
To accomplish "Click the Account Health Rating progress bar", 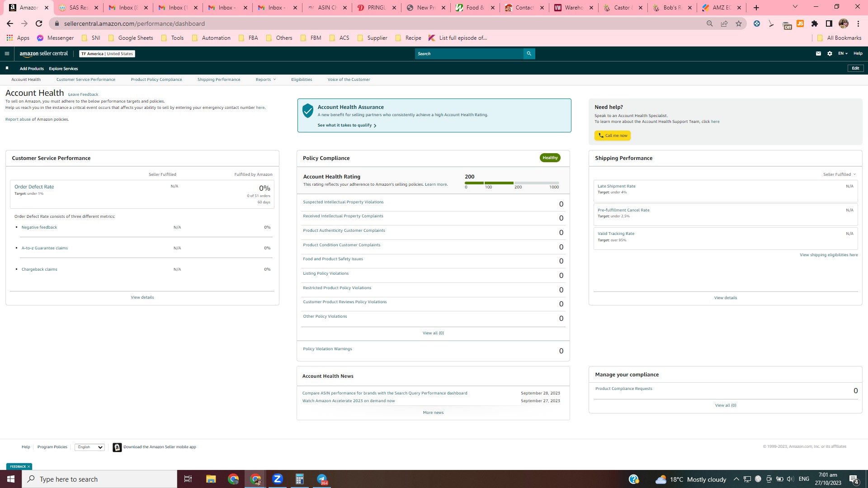I will (x=512, y=183).
